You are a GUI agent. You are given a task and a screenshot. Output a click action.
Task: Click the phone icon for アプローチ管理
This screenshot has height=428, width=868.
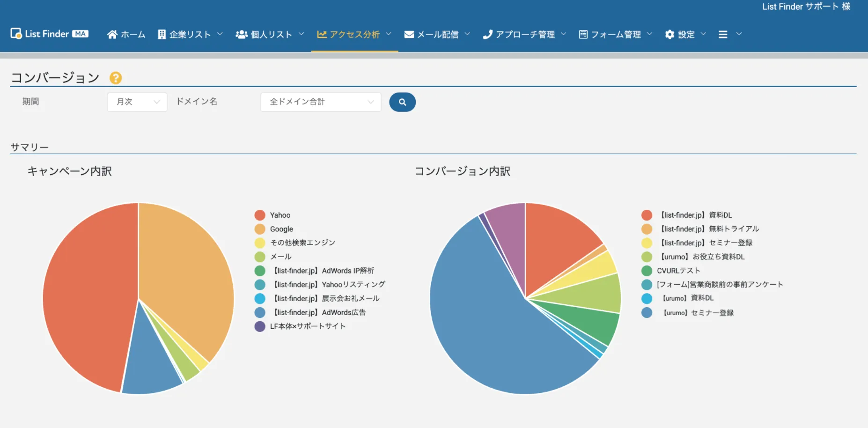pos(487,34)
